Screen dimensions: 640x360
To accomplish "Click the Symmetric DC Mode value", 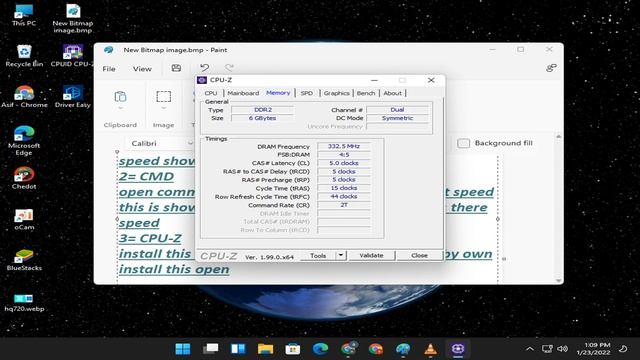I will point(398,118).
